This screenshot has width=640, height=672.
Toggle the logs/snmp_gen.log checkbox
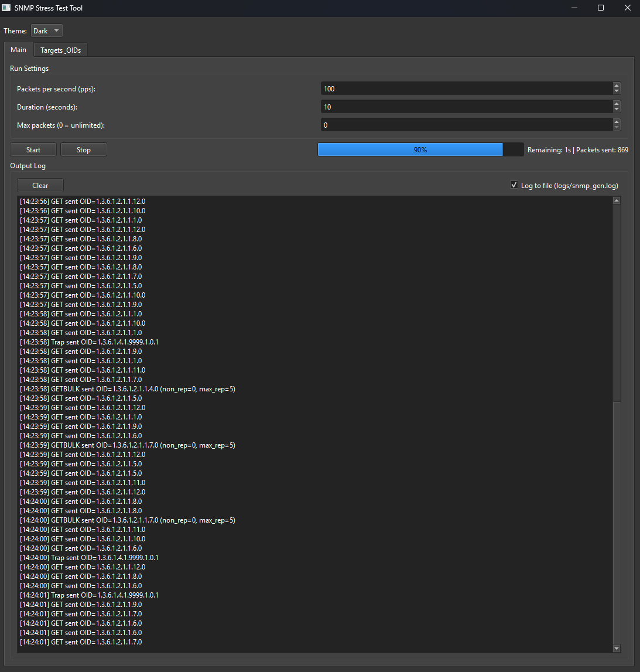(x=514, y=185)
